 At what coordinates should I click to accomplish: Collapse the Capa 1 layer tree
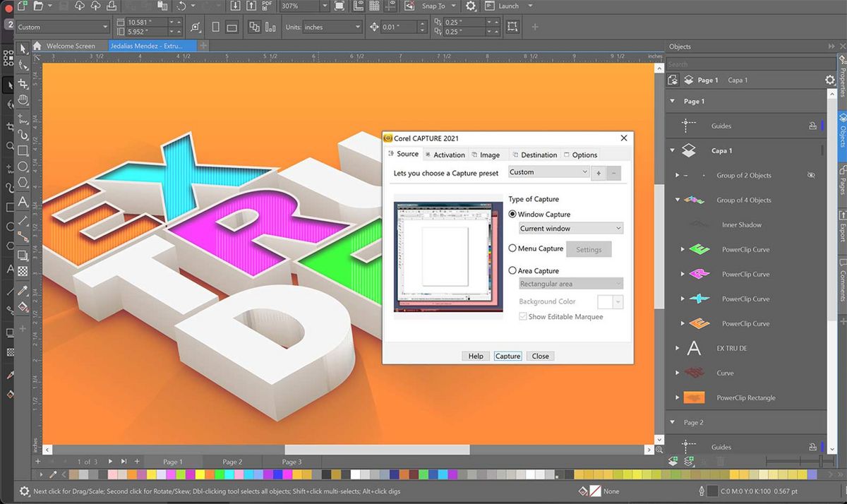coord(672,150)
